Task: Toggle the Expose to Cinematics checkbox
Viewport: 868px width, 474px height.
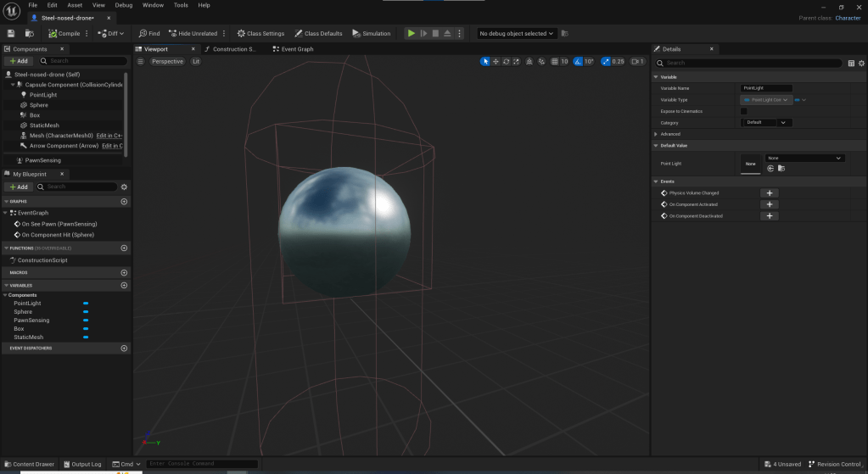Action: 744,111
